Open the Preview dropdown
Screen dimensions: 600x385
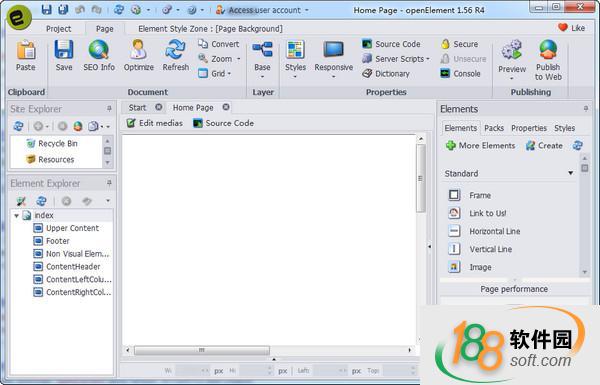pyautogui.click(x=512, y=60)
